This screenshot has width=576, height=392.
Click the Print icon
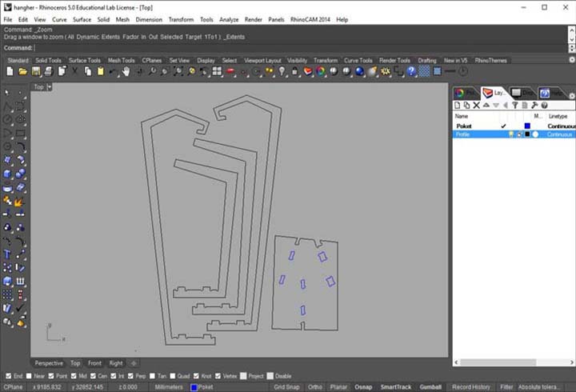click(x=49, y=71)
